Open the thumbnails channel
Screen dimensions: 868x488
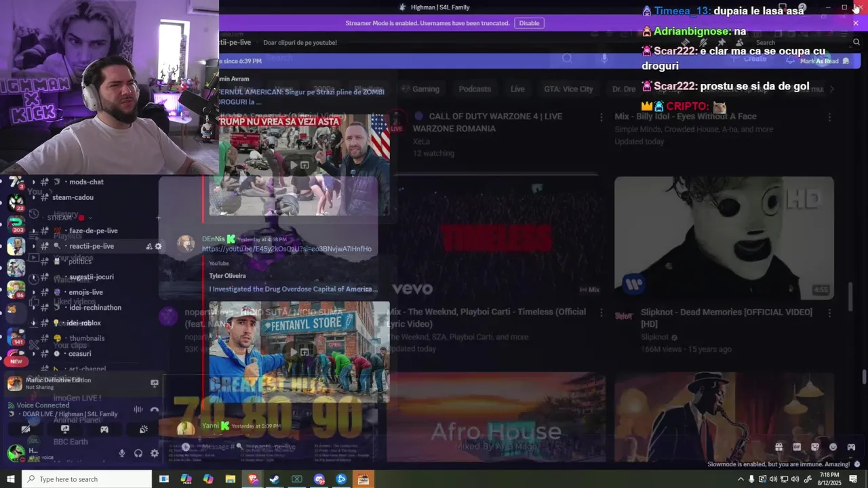(x=87, y=338)
